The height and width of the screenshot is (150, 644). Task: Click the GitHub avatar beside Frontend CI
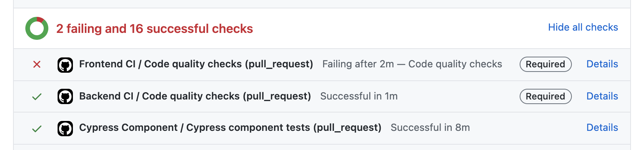[x=65, y=65]
